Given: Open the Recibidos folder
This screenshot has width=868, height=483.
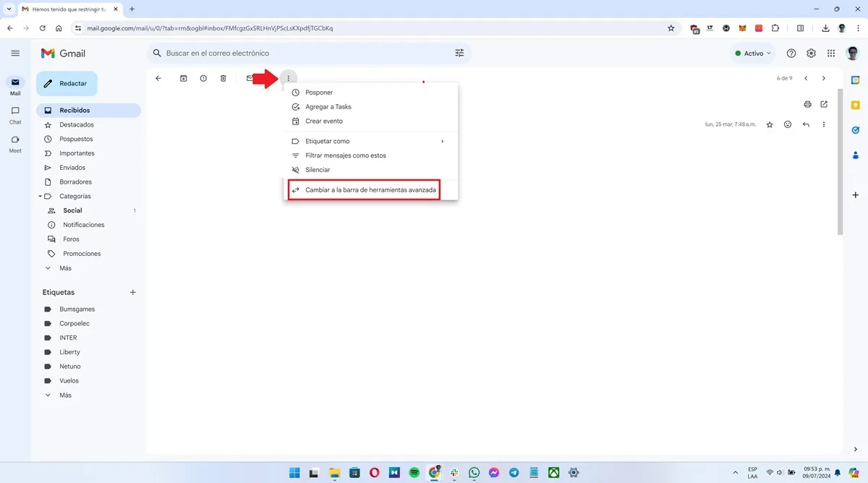Looking at the screenshot, I should click(75, 109).
